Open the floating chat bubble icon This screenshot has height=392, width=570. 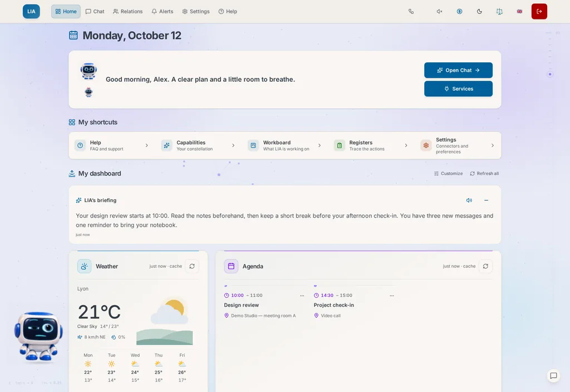pyautogui.click(x=553, y=376)
